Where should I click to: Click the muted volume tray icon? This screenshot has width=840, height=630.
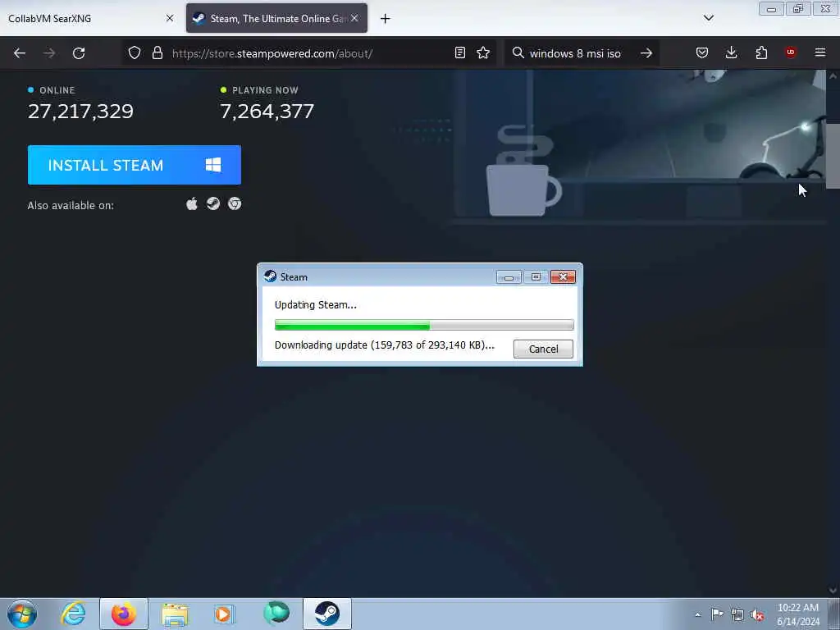(x=757, y=615)
